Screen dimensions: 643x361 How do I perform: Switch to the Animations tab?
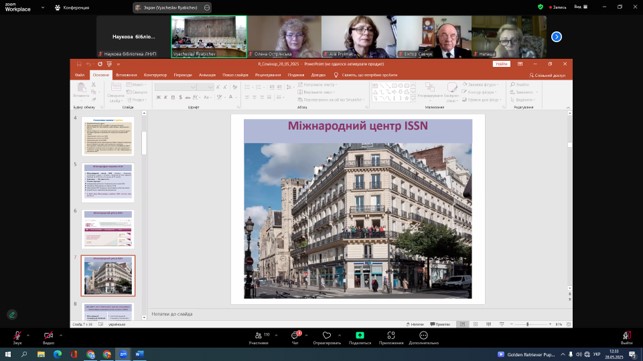coord(207,75)
